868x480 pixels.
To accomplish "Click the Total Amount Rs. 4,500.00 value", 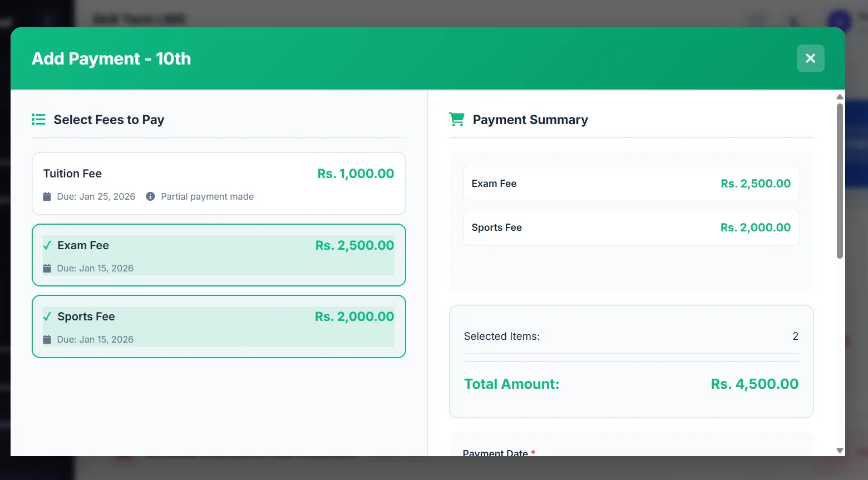I will (x=754, y=384).
